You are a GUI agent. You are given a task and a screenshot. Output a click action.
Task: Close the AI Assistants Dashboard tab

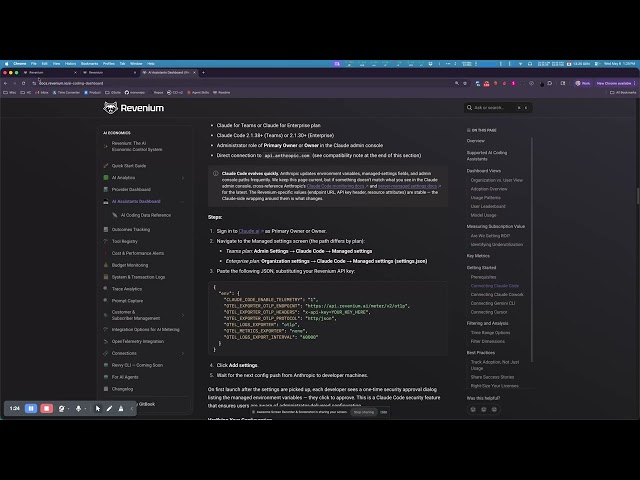click(x=194, y=72)
